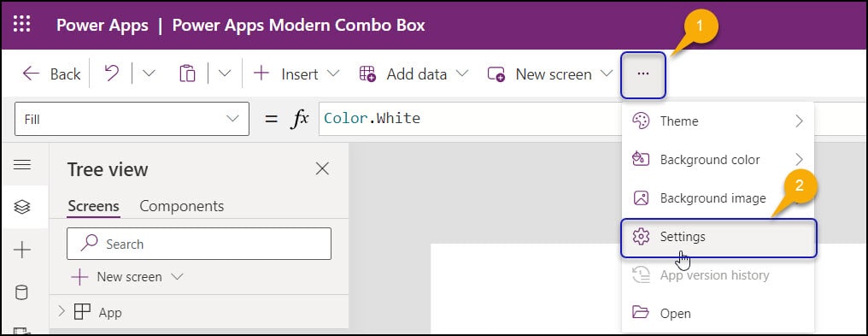The height and width of the screenshot is (336, 868).
Task: Click the fx formula icon
Action: coord(300,119)
